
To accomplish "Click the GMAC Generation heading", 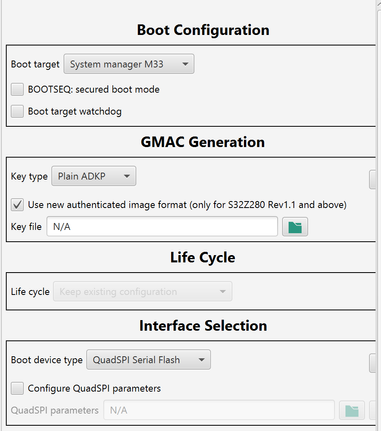I will pyautogui.click(x=203, y=142).
